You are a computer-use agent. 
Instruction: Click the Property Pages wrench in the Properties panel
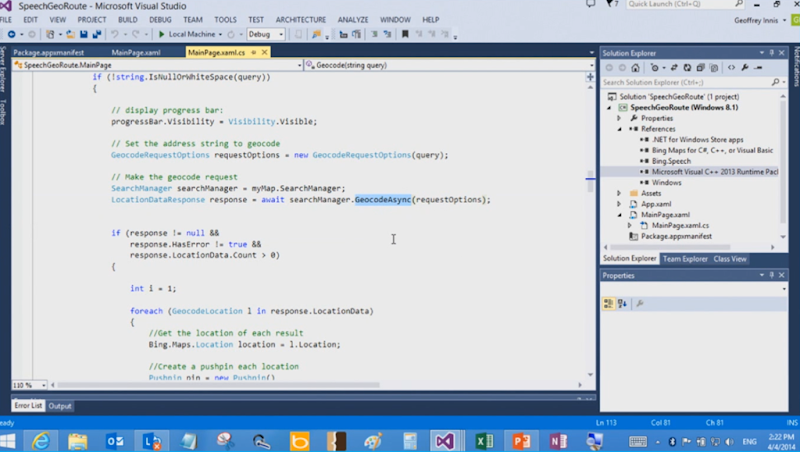pyautogui.click(x=640, y=304)
